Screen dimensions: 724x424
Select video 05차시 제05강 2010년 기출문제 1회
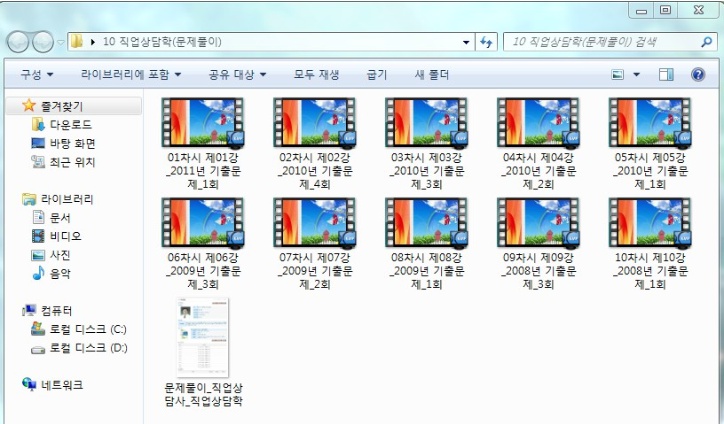650,144
